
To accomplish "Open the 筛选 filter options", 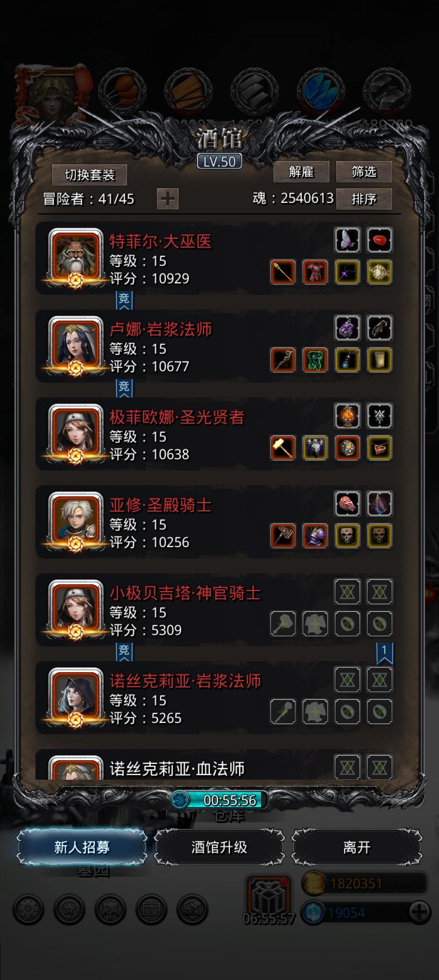I will pyautogui.click(x=364, y=172).
